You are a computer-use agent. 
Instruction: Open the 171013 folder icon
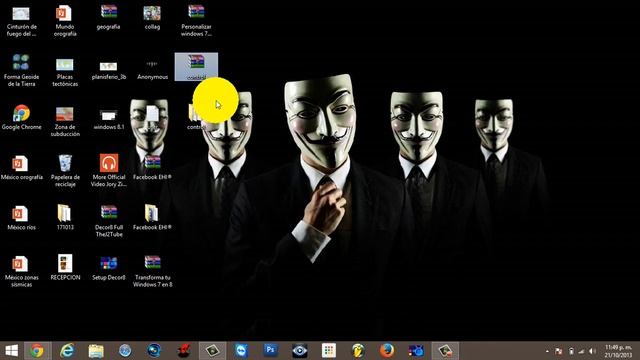(64, 218)
